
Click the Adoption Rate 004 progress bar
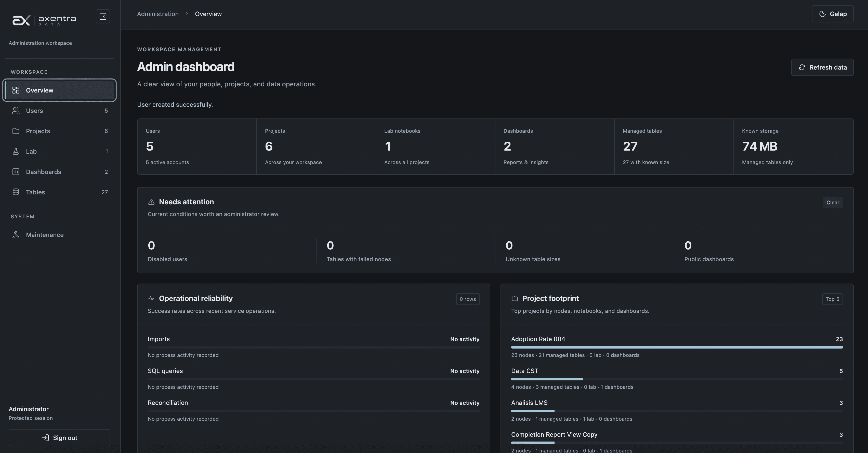coord(677,347)
